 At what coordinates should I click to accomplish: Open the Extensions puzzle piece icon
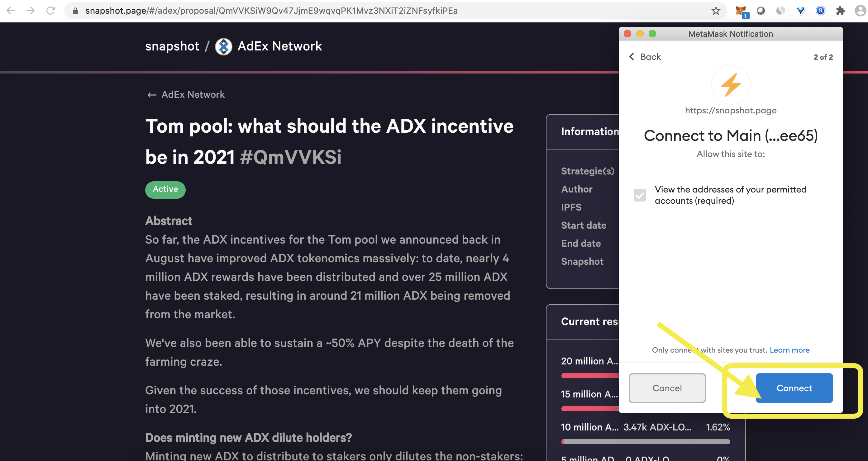840,11
